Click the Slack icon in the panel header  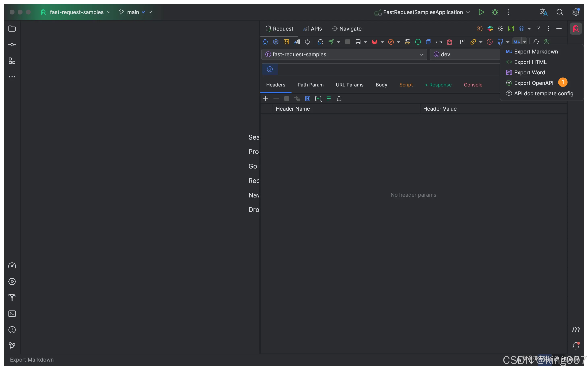click(490, 29)
